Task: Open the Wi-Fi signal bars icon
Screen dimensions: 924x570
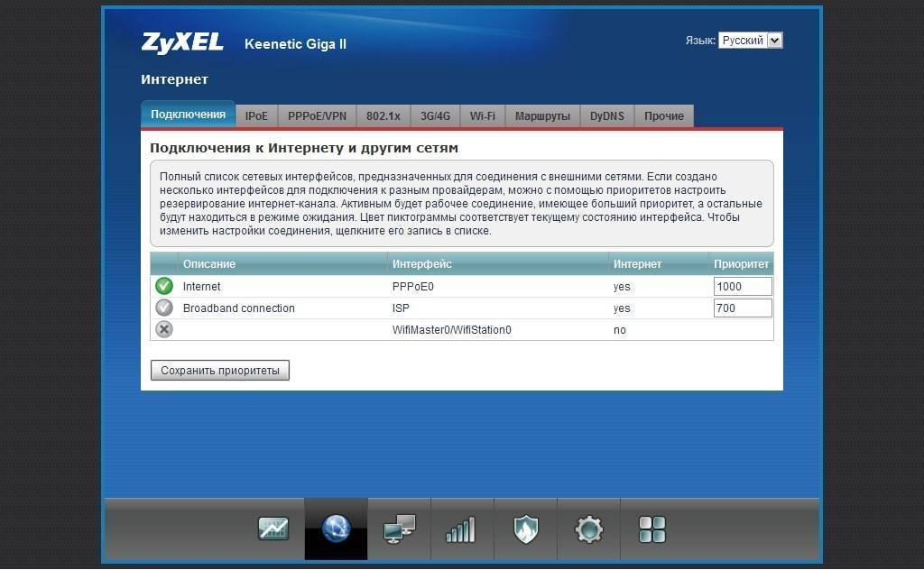Action: click(x=461, y=529)
